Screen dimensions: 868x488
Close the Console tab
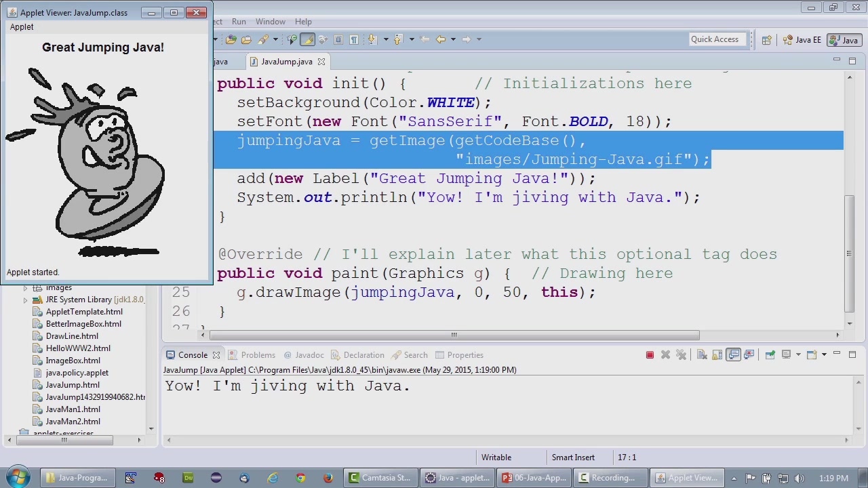[216, 355]
